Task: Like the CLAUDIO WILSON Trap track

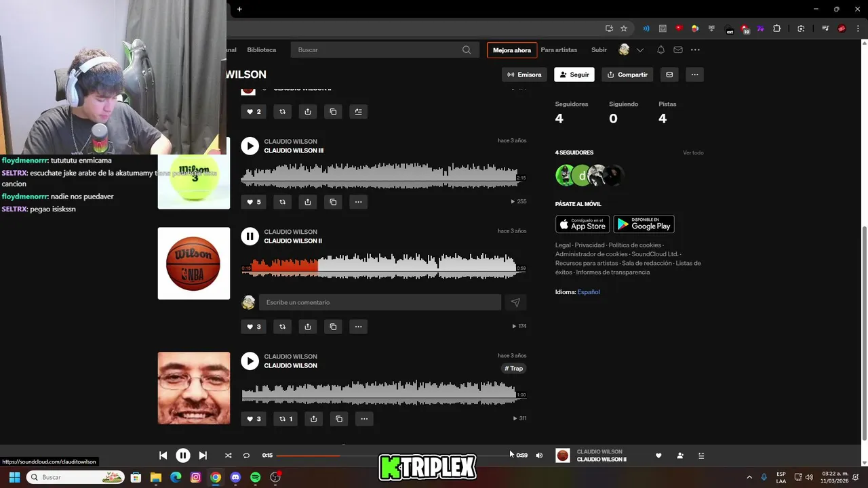Action: pos(254,419)
